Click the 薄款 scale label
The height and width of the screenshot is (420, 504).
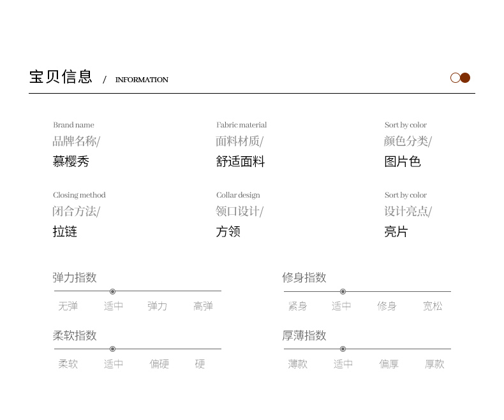298,364
